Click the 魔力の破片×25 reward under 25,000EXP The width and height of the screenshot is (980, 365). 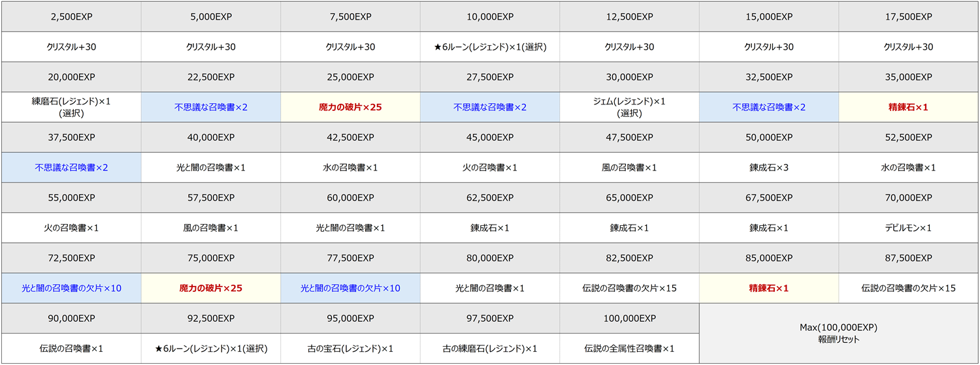350,107
